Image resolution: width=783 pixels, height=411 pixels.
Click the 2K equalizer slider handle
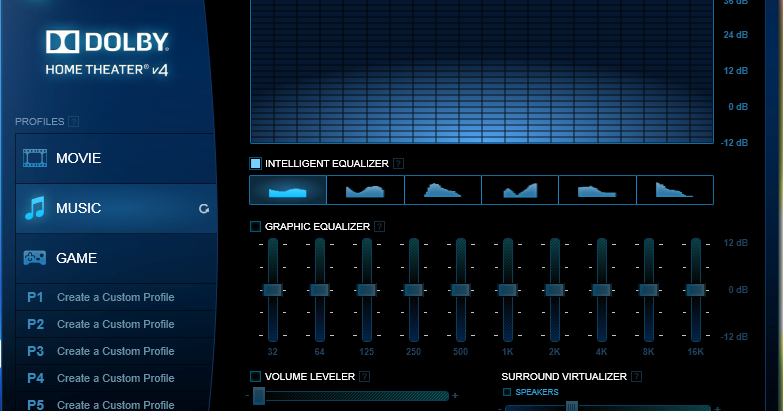coord(554,290)
